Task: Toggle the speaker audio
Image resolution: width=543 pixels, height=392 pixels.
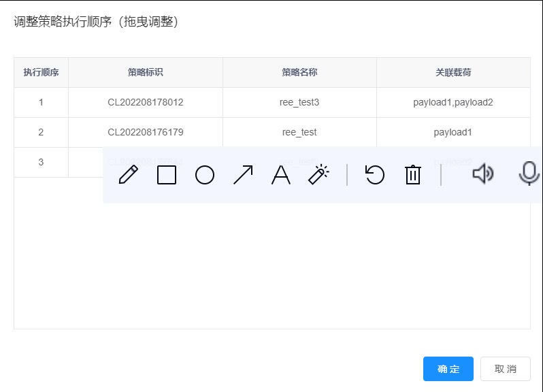Action: [482, 174]
